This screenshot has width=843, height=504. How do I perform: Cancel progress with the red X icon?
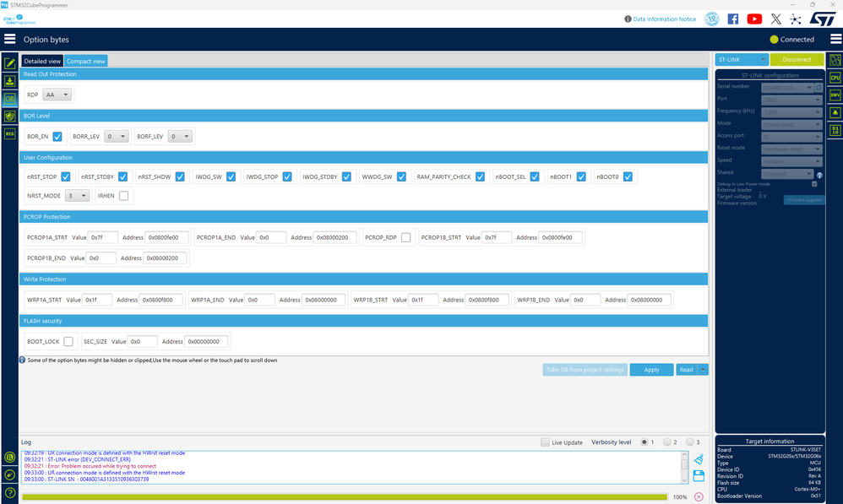pos(699,496)
